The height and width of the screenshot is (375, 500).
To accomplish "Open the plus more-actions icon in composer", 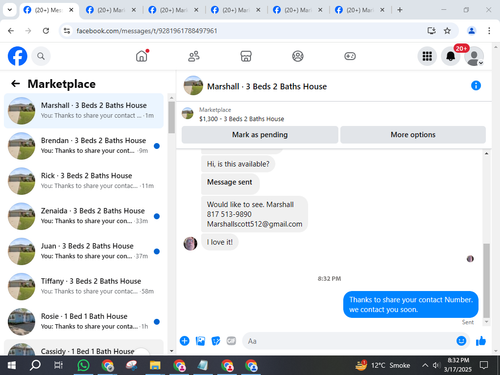I will click(185, 341).
